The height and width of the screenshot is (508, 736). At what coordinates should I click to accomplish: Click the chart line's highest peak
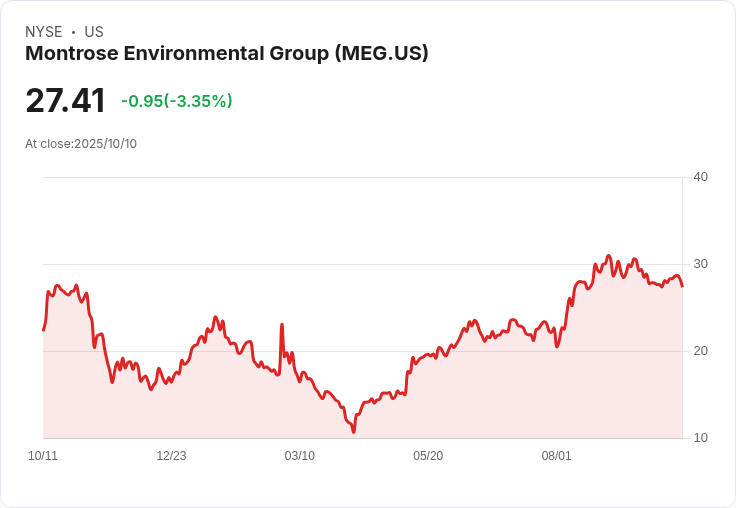pos(608,256)
